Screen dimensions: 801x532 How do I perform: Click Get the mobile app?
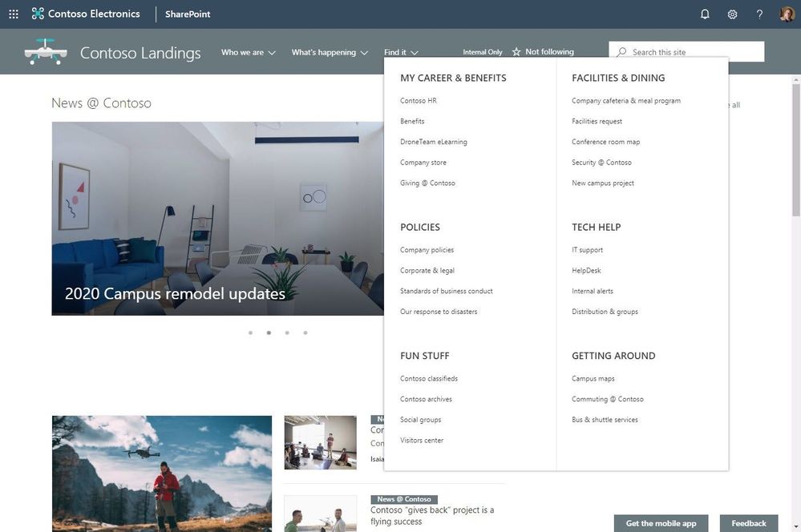[661, 522]
